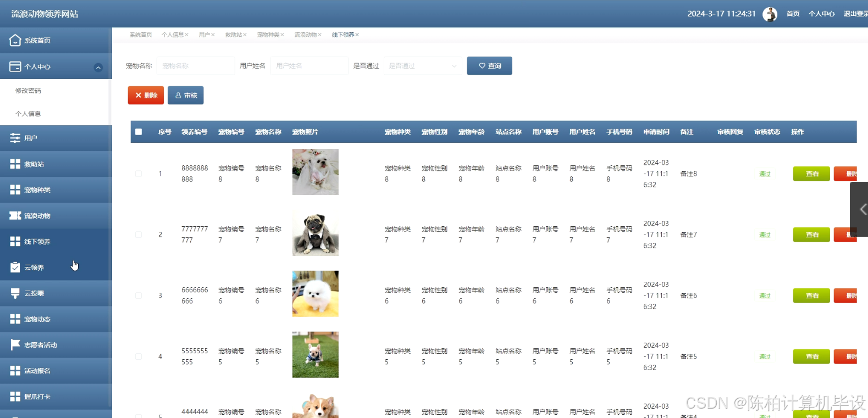The width and height of the screenshot is (868, 418).
Task: Click the 流浪动物 ticket icon in sidebar
Action: 15,215
